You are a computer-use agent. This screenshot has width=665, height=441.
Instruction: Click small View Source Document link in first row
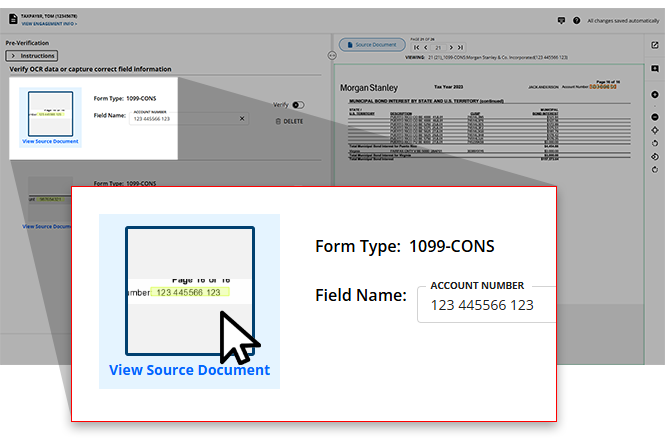50,141
